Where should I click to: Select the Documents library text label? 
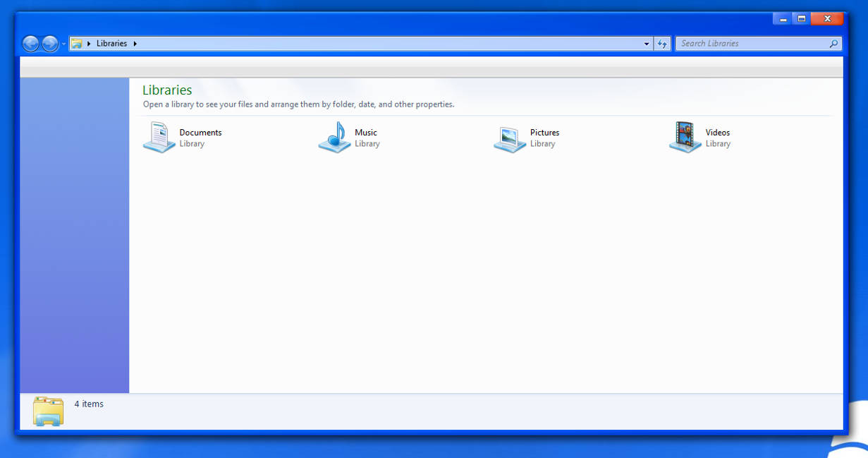(201, 132)
